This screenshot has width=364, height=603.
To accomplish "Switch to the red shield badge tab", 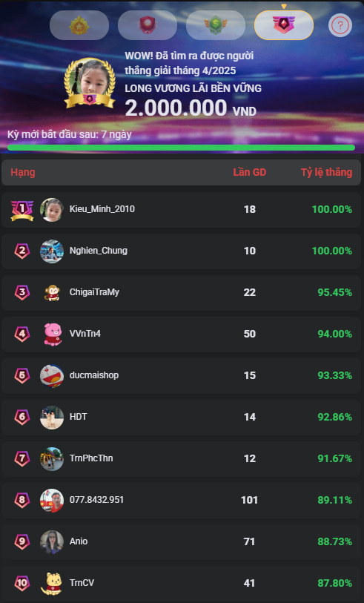I will click(x=148, y=25).
